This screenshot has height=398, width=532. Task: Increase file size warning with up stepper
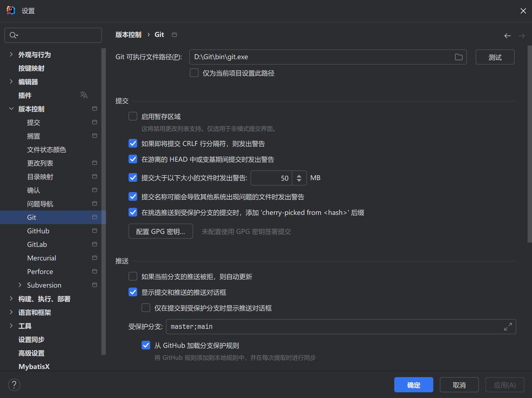299,176
